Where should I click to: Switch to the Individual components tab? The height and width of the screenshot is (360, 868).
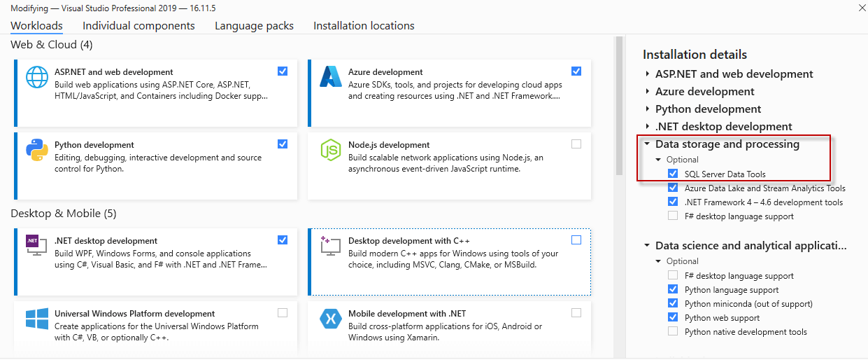tap(138, 26)
